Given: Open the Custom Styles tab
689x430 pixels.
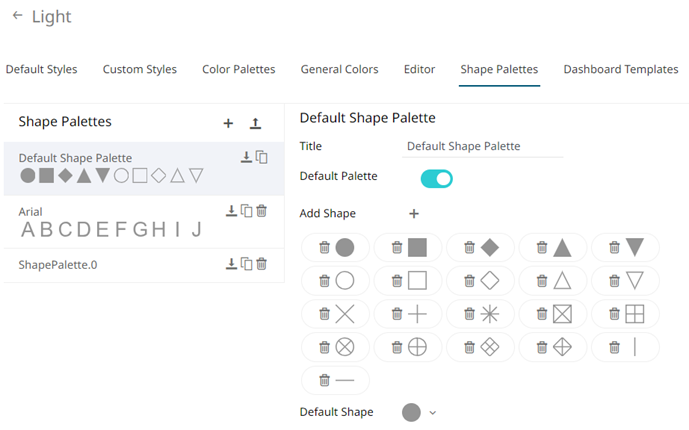Looking at the screenshot, I should [x=140, y=70].
